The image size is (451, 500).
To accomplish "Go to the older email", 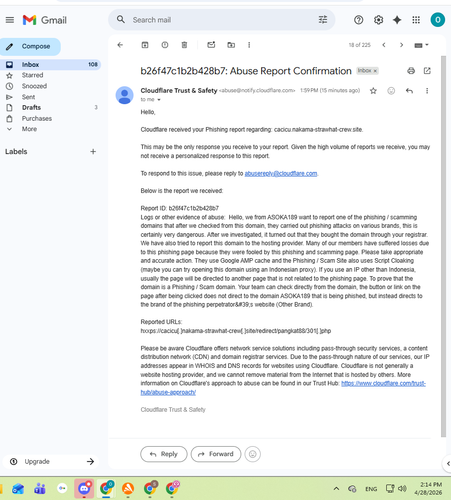I will [x=401, y=45].
